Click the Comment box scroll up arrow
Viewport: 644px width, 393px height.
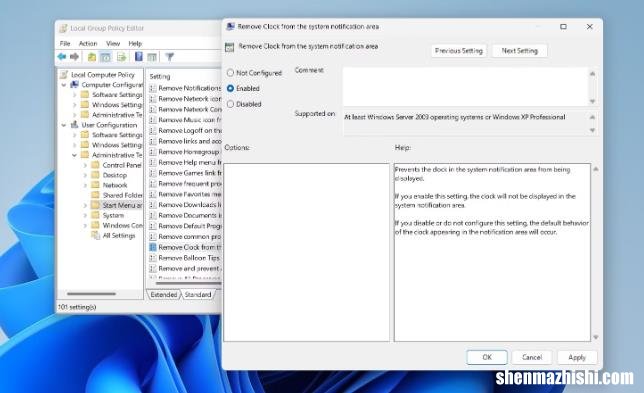pyautogui.click(x=592, y=74)
